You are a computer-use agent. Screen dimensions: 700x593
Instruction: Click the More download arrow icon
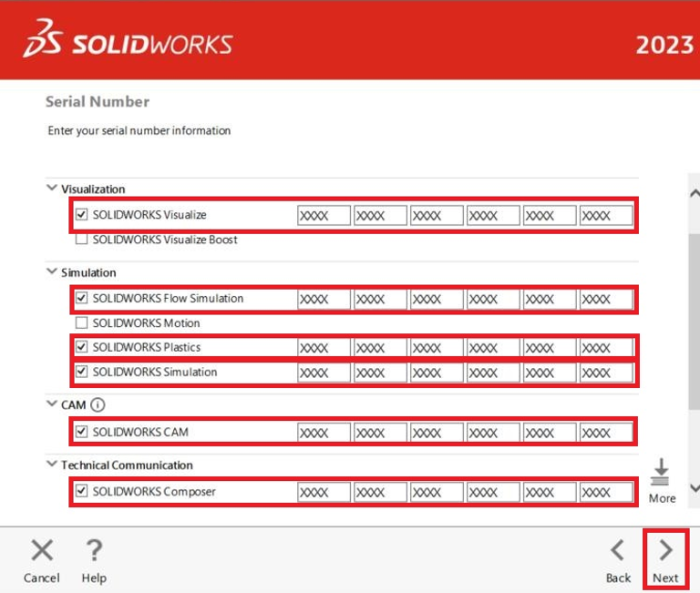pyautogui.click(x=661, y=473)
